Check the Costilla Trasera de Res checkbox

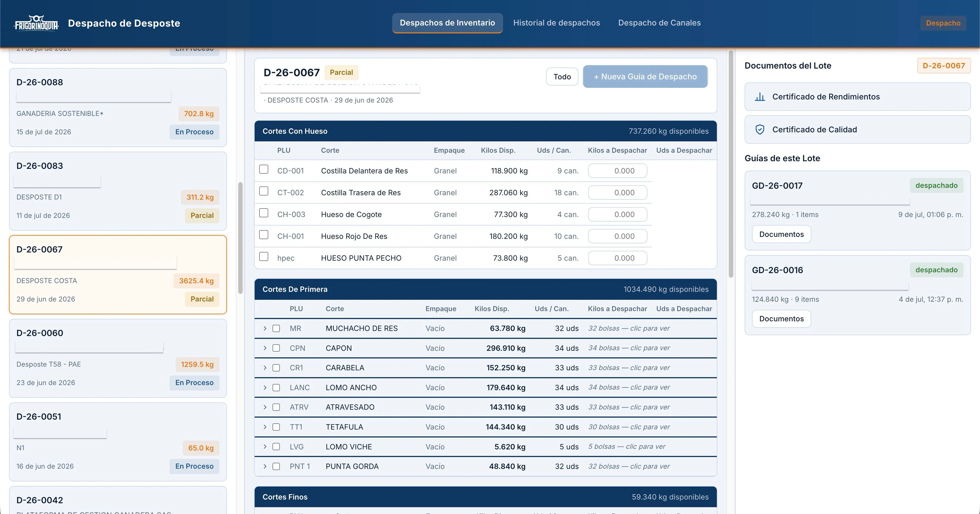pos(264,191)
